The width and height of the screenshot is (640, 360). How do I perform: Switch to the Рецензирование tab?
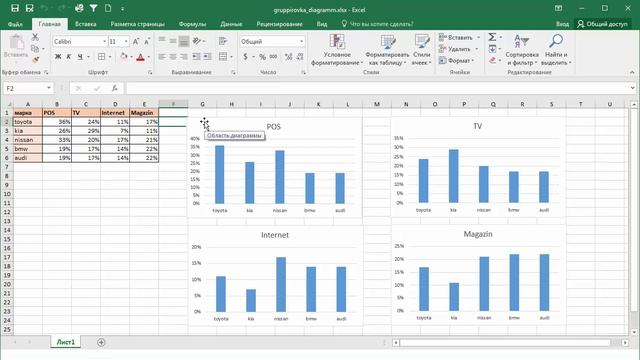click(x=279, y=24)
